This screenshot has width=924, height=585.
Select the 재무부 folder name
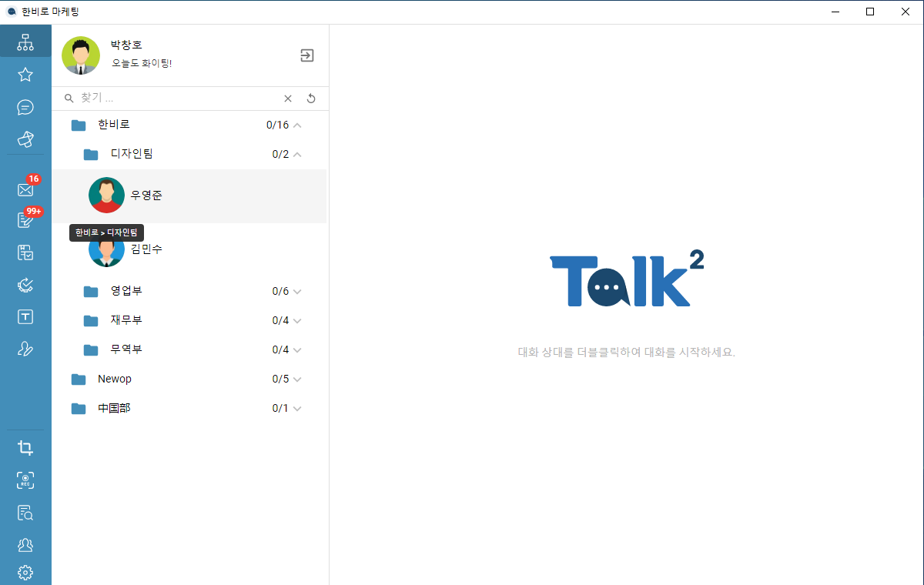click(126, 320)
